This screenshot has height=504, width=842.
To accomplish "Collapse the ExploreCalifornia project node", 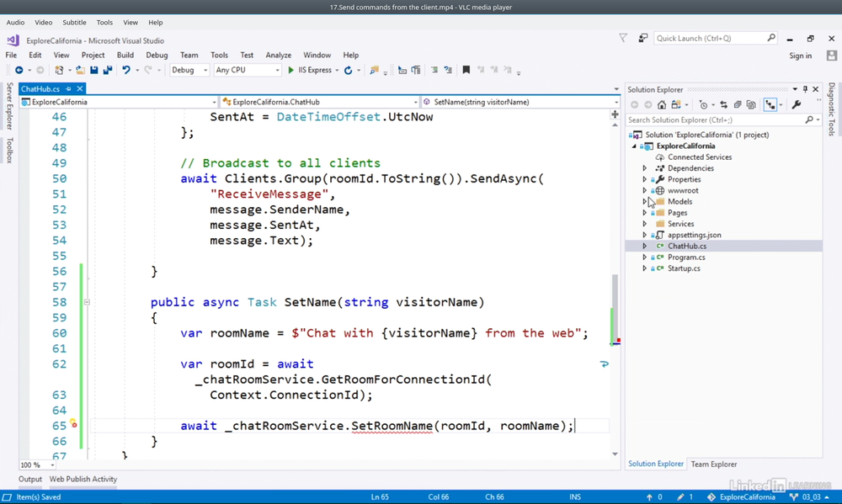I will [634, 146].
